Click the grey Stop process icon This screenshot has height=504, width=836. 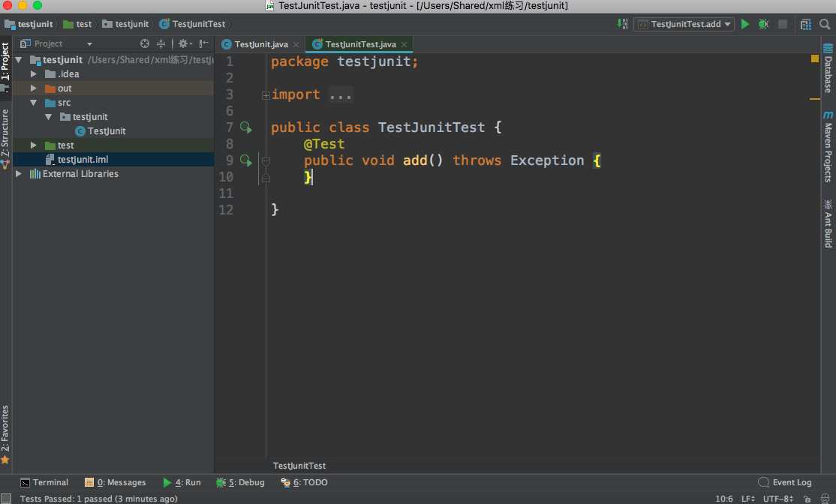coord(783,24)
